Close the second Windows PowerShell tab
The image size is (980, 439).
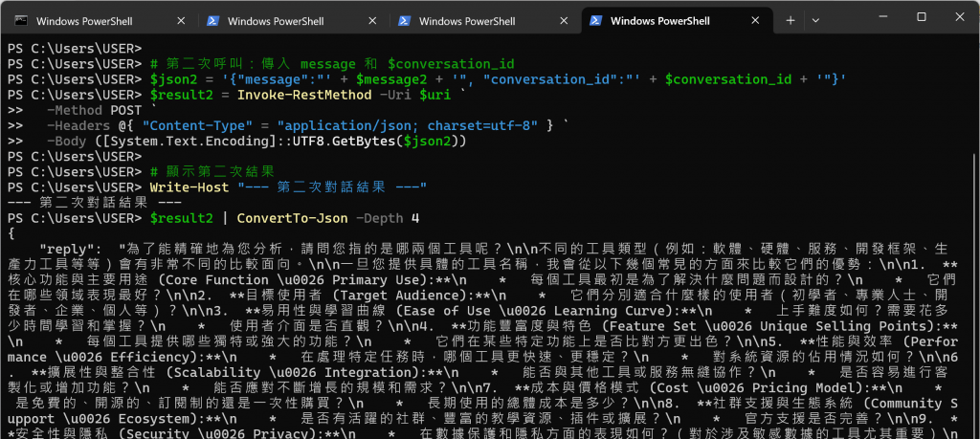[x=372, y=21]
